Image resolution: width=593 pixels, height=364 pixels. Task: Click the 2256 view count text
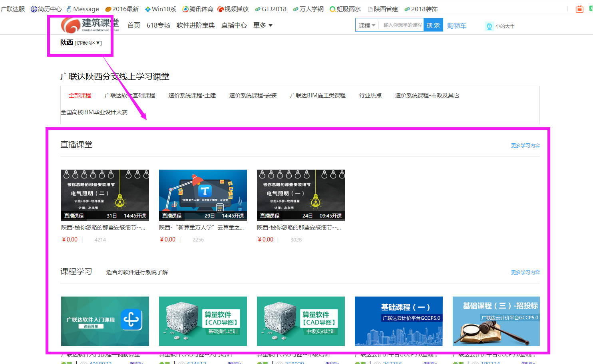(x=198, y=240)
